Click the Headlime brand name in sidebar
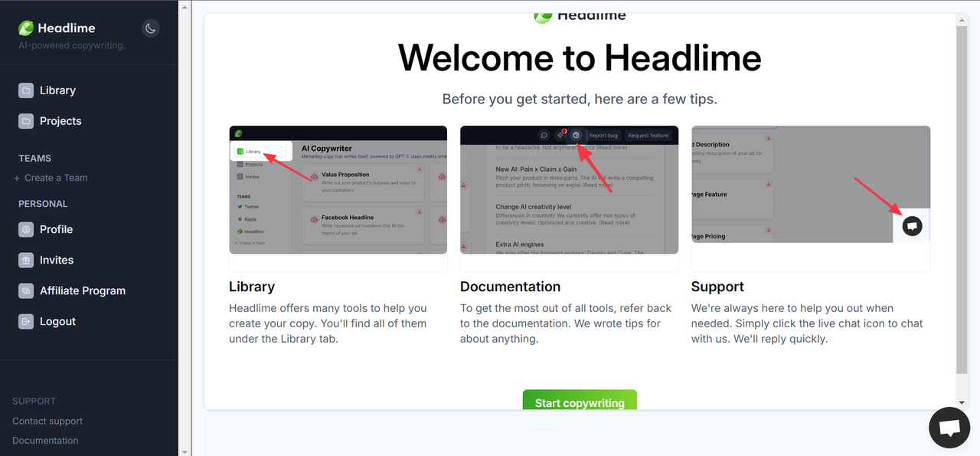980x456 pixels. pyautogui.click(x=67, y=28)
